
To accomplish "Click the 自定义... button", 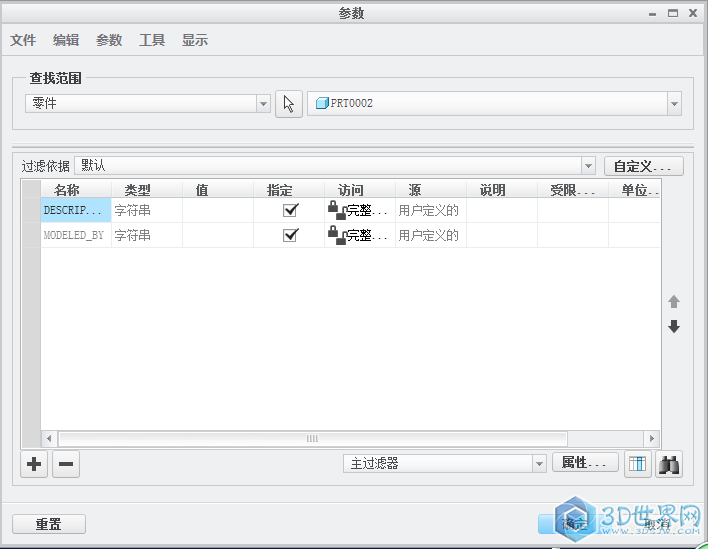I will [643, 166].
